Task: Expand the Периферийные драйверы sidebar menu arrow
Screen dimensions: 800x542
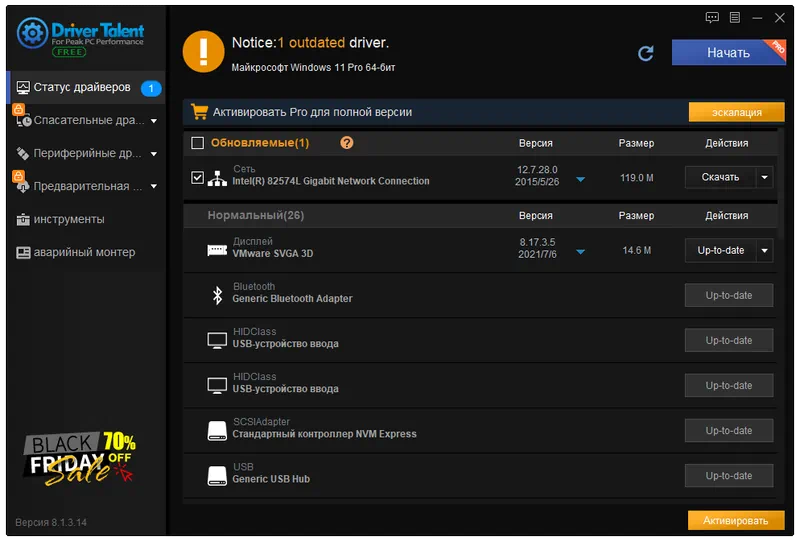Action: (x=154, y=154)
